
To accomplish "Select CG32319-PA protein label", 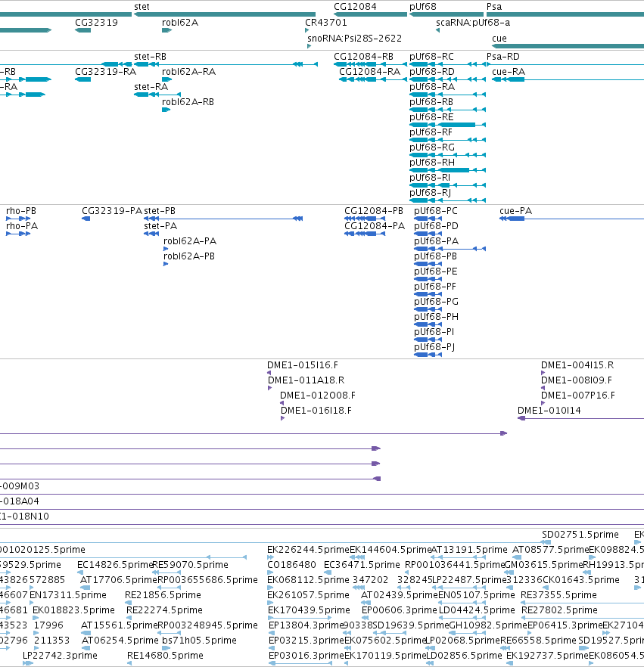I will coord(112,211).
